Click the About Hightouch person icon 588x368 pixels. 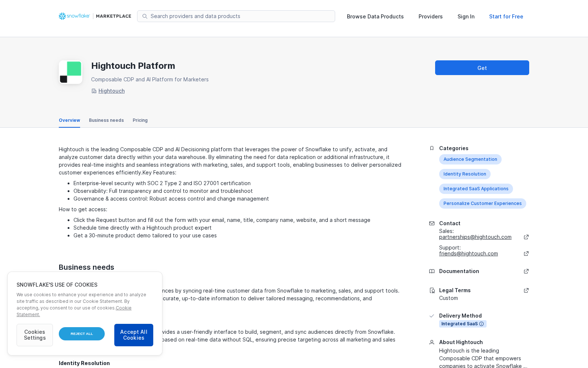click(x=432, y=342)
